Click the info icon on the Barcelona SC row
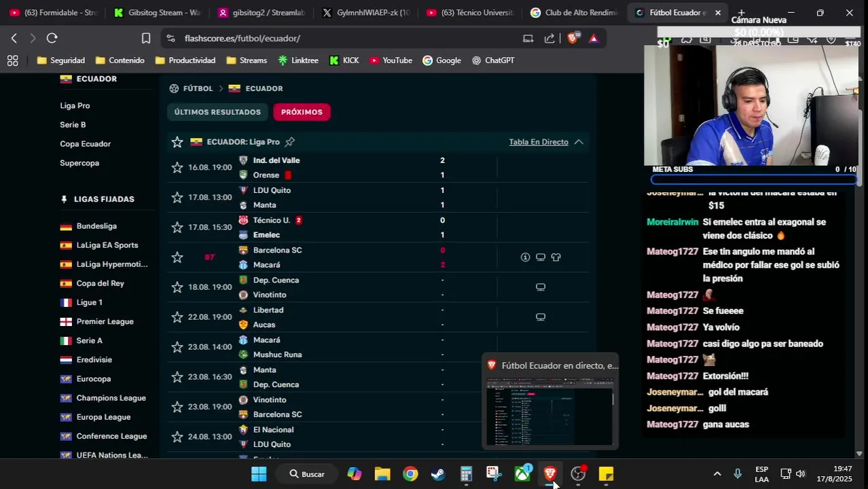This screenshot has height=489, width=868. click(525, 257)
